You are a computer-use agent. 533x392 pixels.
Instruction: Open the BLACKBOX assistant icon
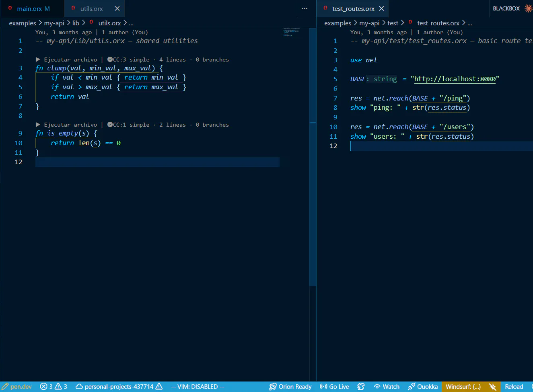(529, 8)
